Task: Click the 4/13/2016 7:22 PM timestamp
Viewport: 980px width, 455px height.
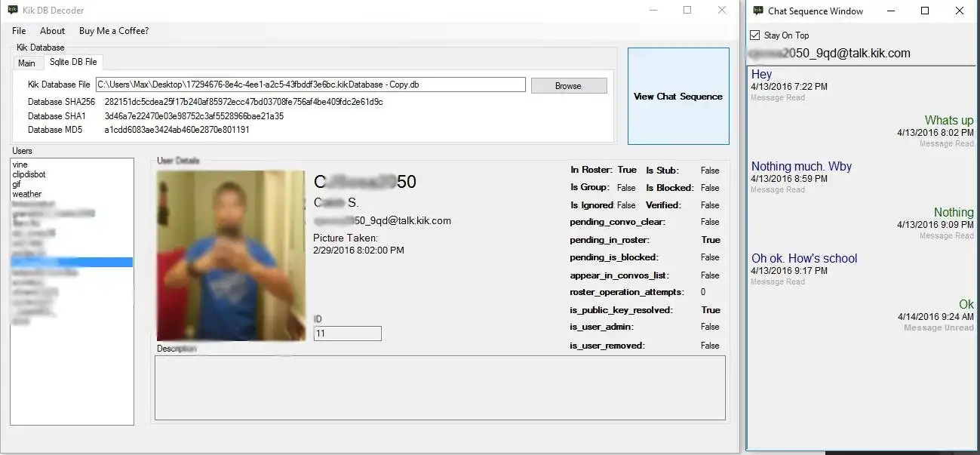Action: [x=789, y=87]
